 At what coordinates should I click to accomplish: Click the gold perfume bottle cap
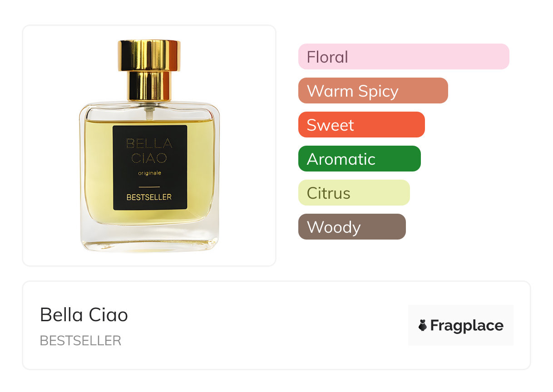(149, 70)
